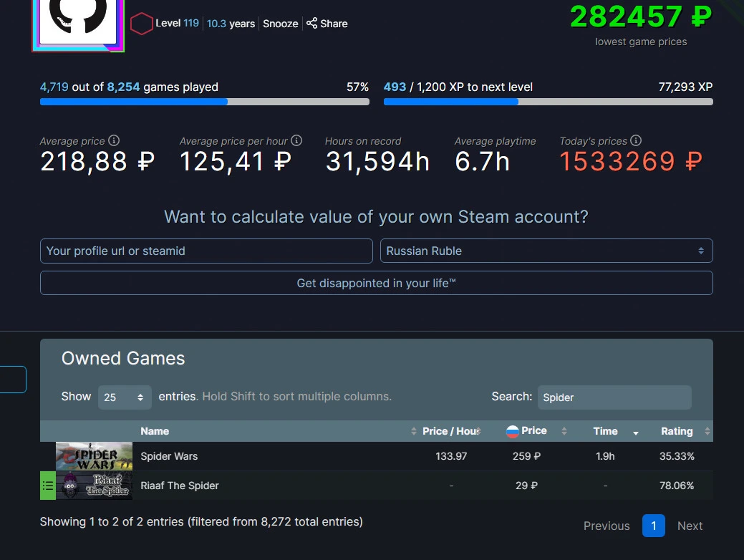Click the 4,719 games played number
The height and width of the screenshot is (560, 744).
click(54, 87)
